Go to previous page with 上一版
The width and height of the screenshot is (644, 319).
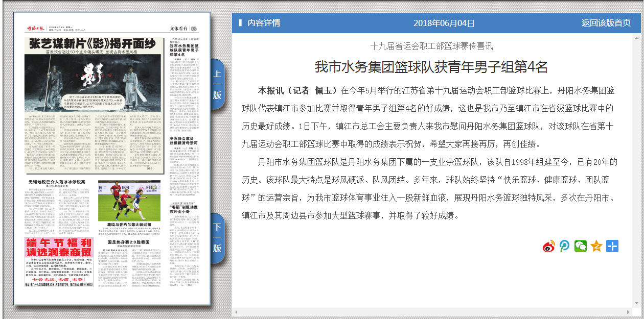[217, 85]
